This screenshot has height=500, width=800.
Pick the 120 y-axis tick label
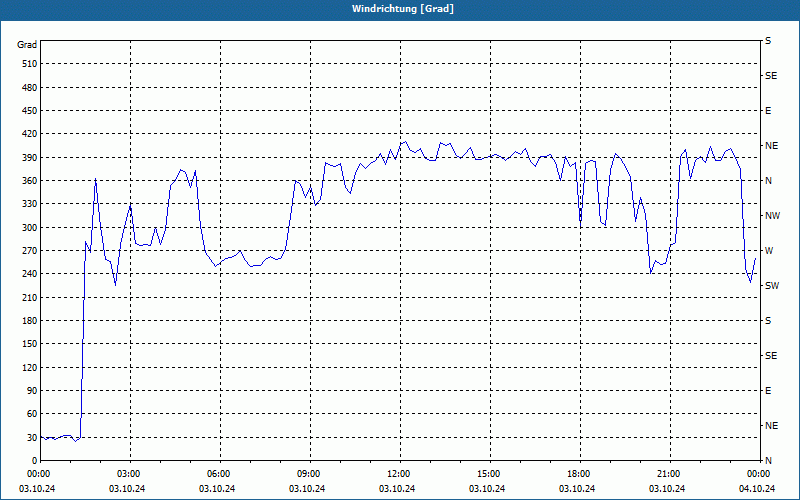[x=30, y=367]
